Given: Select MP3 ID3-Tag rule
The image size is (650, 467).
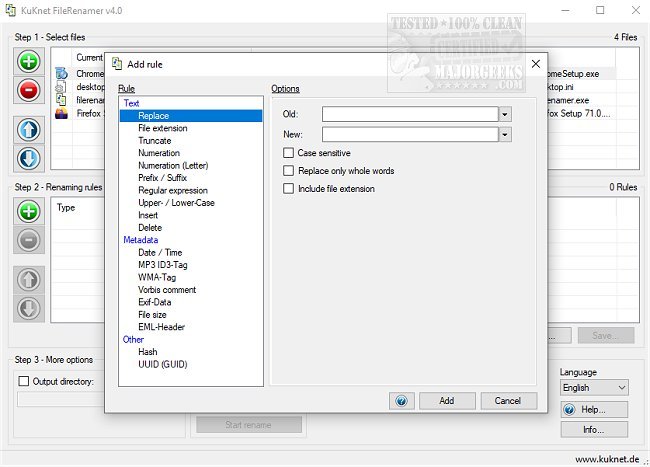Looking at the screenshot, I should point(162,265).
